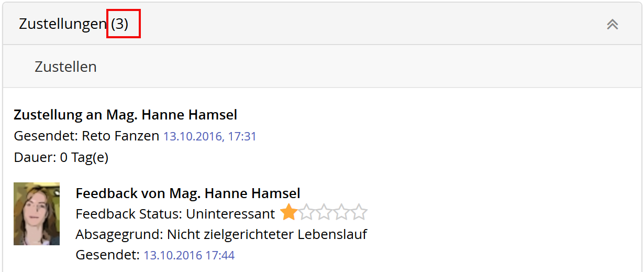Open the feedback timestamp 13.10.2016 17:44
The height and width of the screenshot is (272, 644).
189,256
